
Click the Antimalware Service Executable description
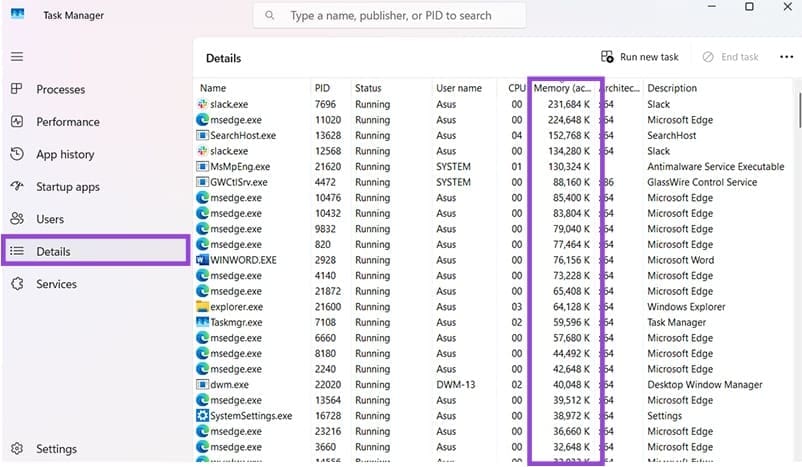pyautogui.click(x=716, y=166)
